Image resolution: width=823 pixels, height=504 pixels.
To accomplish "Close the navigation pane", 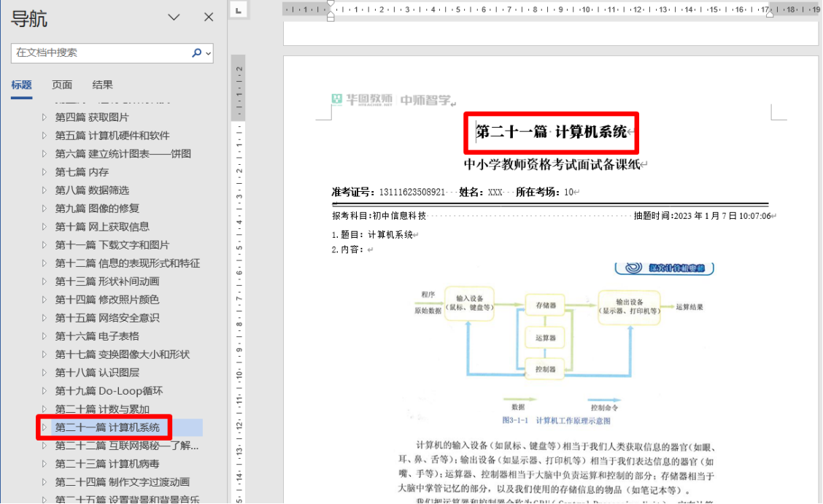I will pyautogui.click(x=209, y=18).
